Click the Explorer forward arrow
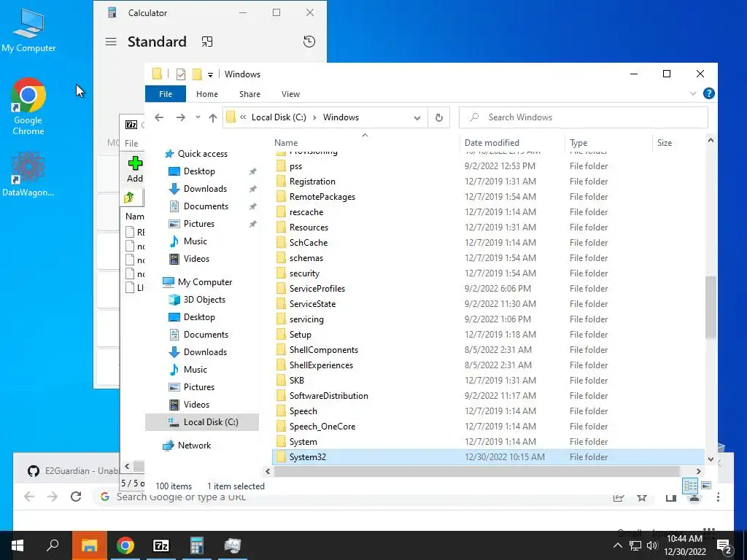 click(181, 117)
